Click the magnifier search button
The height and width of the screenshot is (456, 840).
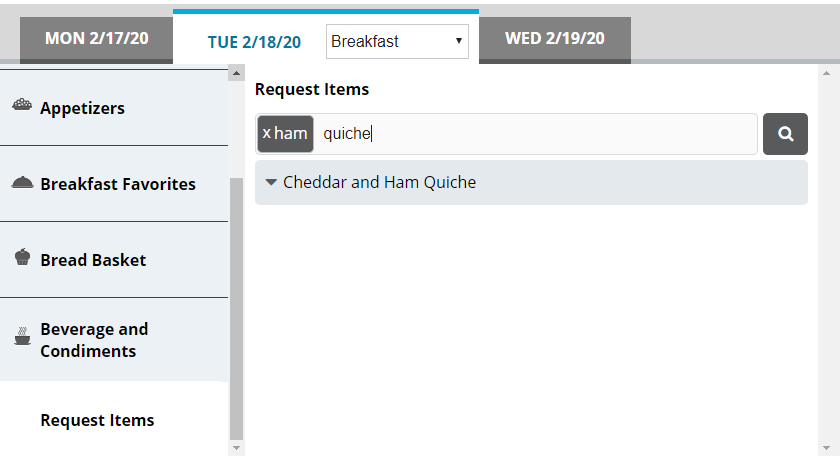coord(785,134)
